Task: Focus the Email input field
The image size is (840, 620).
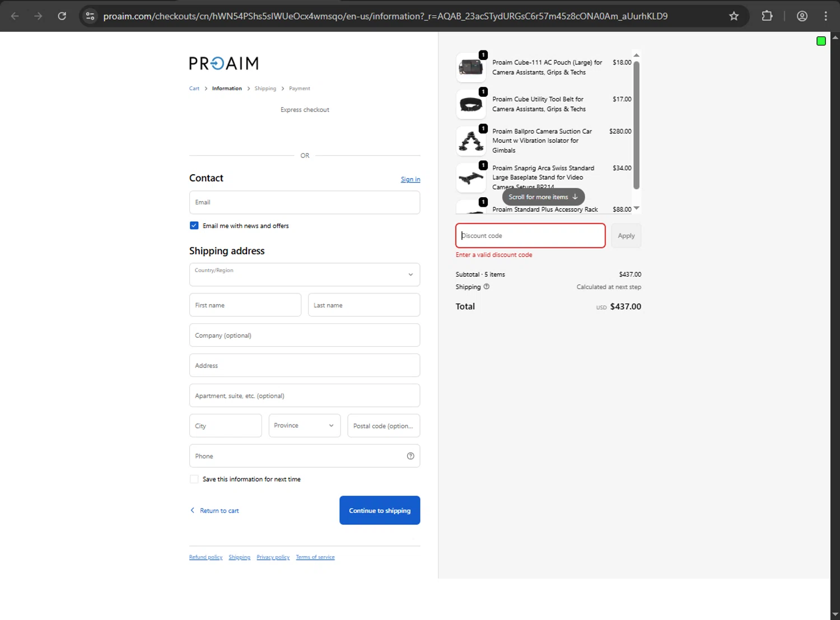Action: 305,202
